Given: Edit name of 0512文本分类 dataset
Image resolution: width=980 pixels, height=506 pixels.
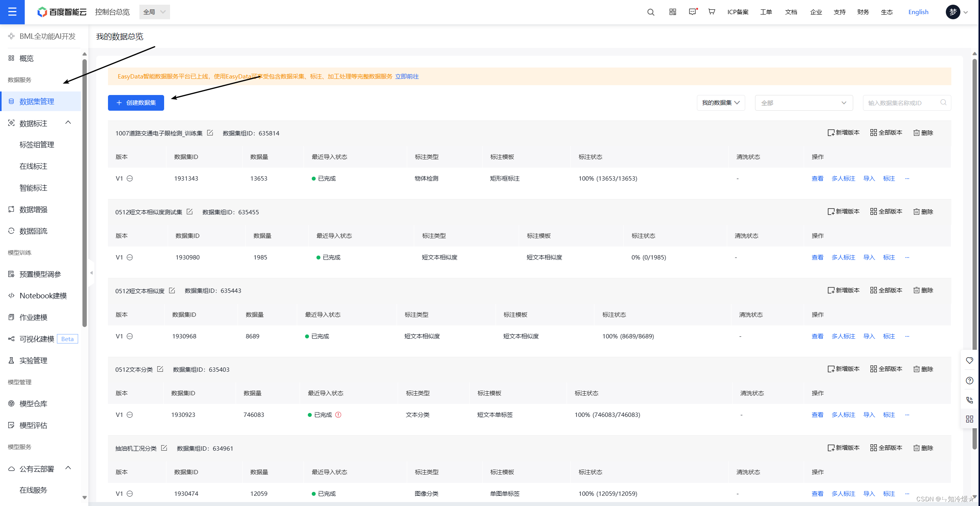Looking at the screenshot, I should pyautogui.click(x=160, y=369).
